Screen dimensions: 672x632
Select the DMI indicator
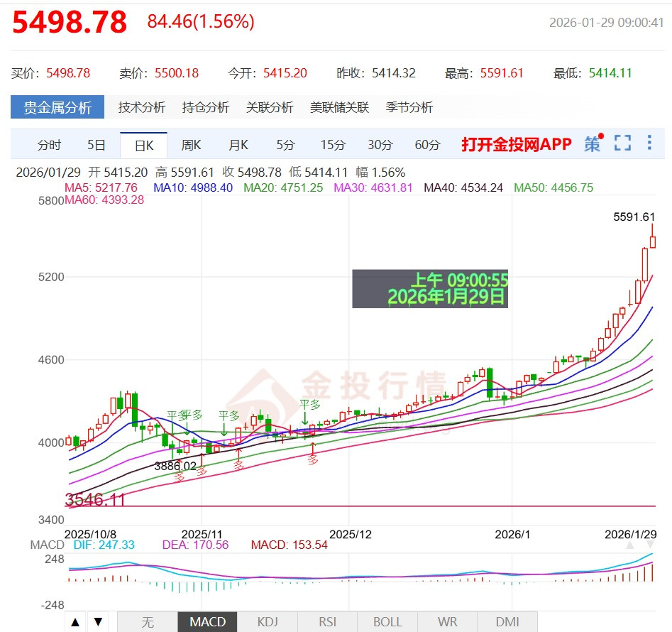pos(507,621)
